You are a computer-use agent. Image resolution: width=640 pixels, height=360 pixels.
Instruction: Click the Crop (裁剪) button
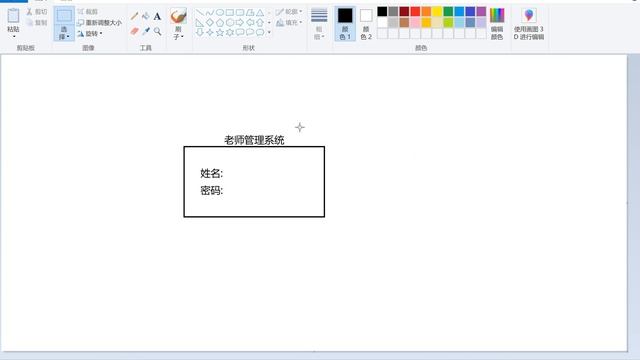pyautogui.click(x=88, y=12)
